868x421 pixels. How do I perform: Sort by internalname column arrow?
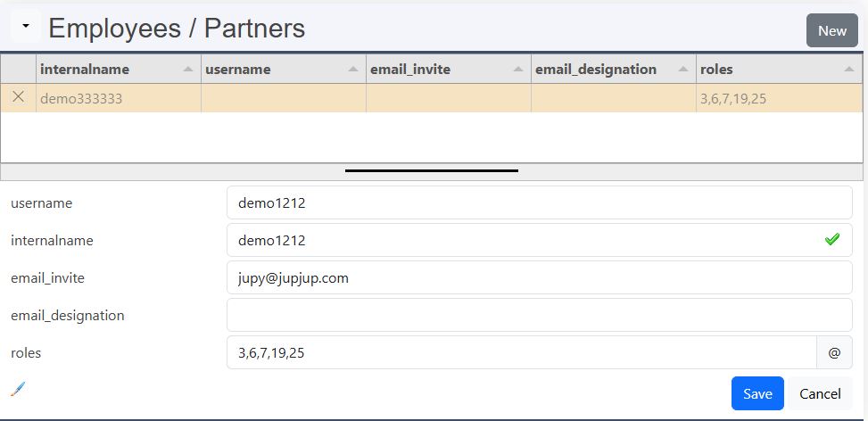(188, 70)
